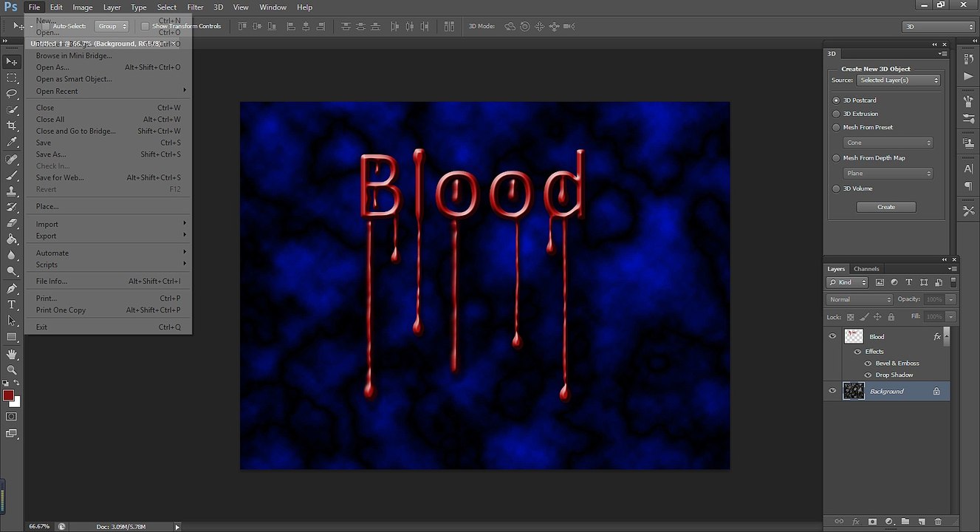Create new fill or adjustment layer
The height and width of the screenshot is (532, 980).
pos(889,522)
